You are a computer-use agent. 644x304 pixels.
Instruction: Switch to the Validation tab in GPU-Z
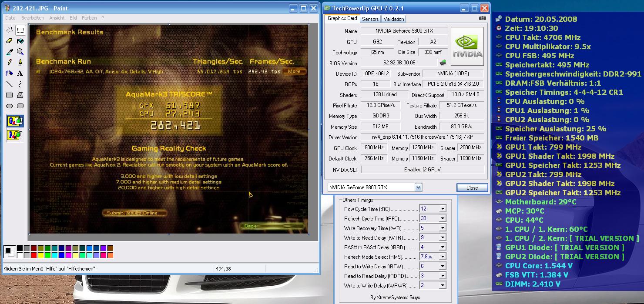[394, 19]
